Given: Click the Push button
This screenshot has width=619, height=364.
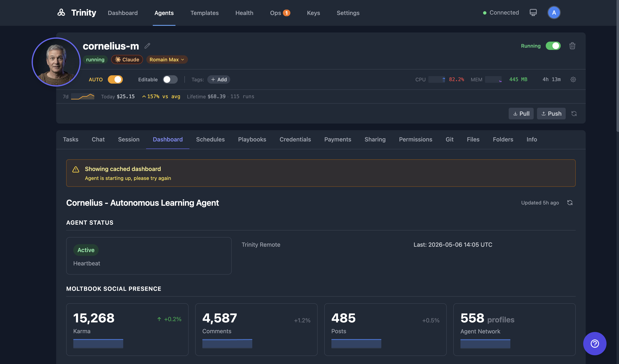Looking at the screenshot, I should [551, 114].
